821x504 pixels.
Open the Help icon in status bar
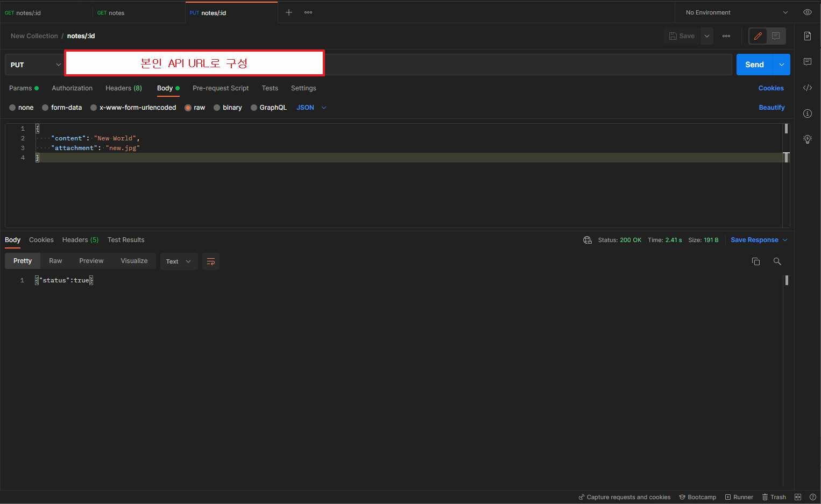[813, 497]
